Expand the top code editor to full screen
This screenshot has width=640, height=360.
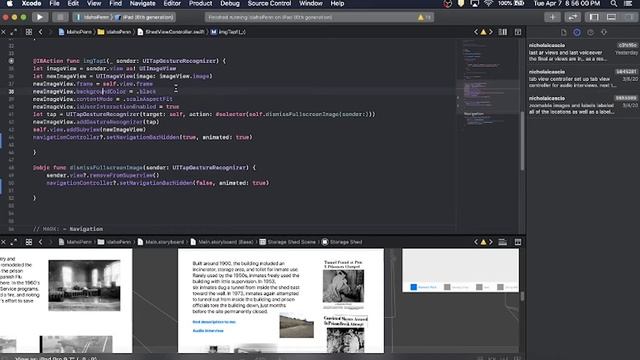pos(14,32)
